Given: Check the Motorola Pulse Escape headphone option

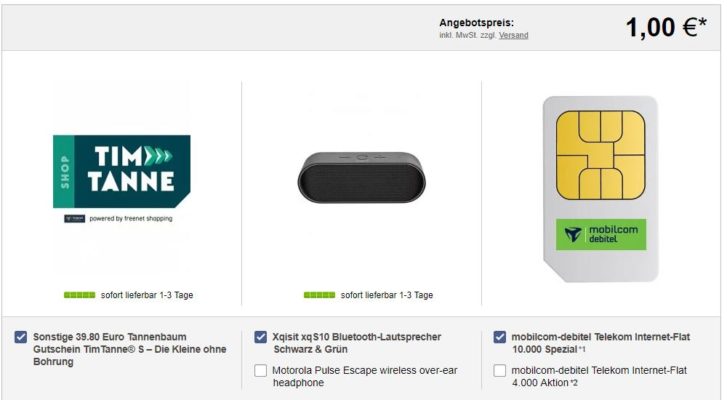Looking at the screenshot, I should tap(261, 370).
